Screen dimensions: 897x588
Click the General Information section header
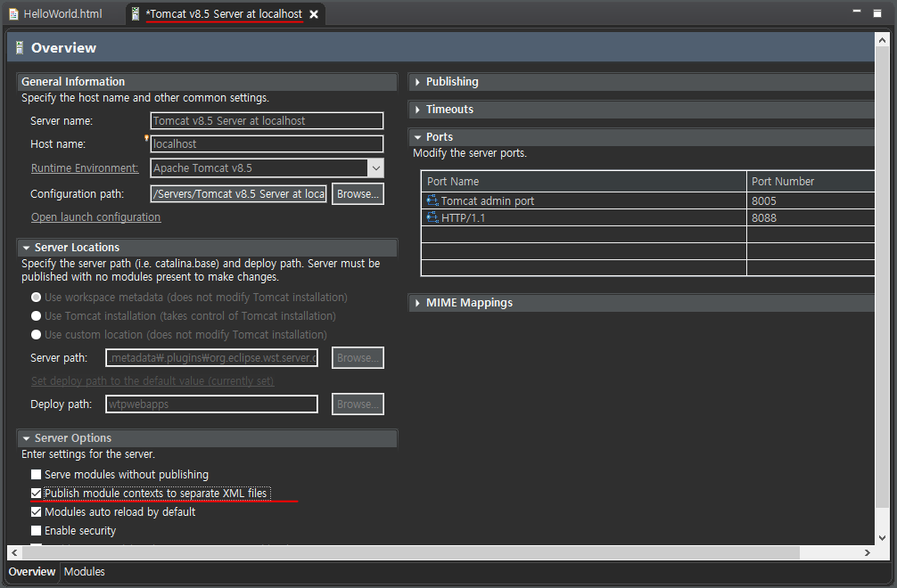(207, 82)
